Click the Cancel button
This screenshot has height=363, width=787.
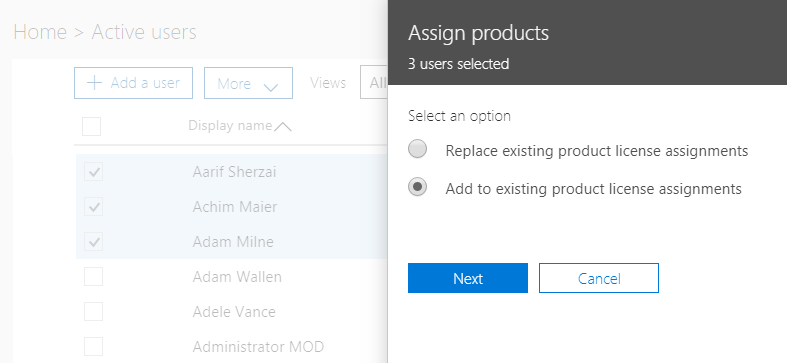pyautogui.click(x=599, y=278)
